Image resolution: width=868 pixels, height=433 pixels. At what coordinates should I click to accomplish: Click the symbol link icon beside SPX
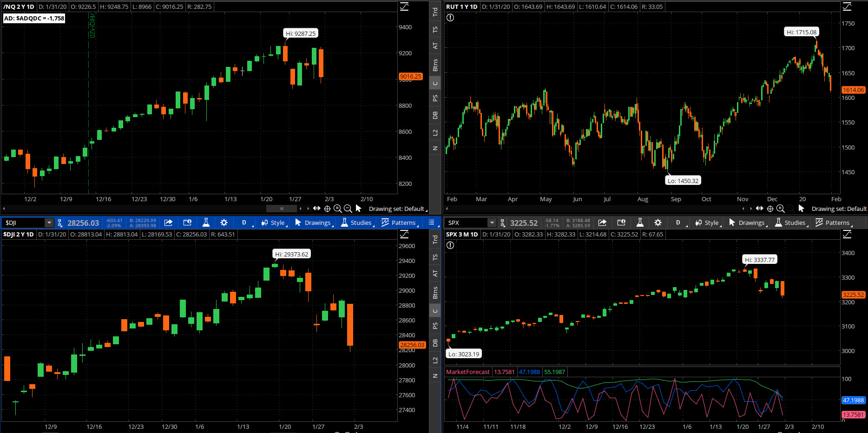pos(502,223)
